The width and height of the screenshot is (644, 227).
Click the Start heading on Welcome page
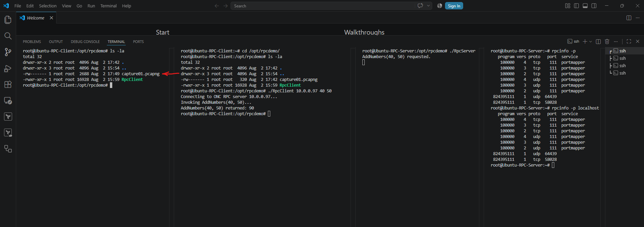tap(163, 32)
